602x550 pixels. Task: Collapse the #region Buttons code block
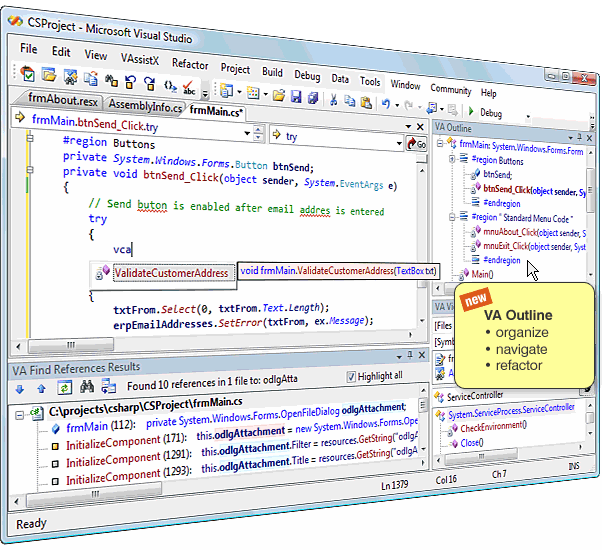pyautogui.click(x=30, y=138)
